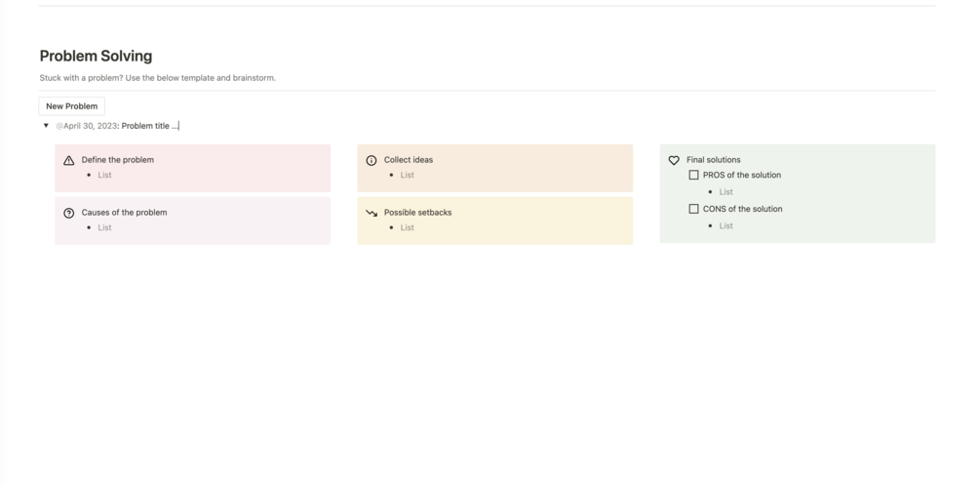Check the PROS of the solution checkbox

click(693, 176)
